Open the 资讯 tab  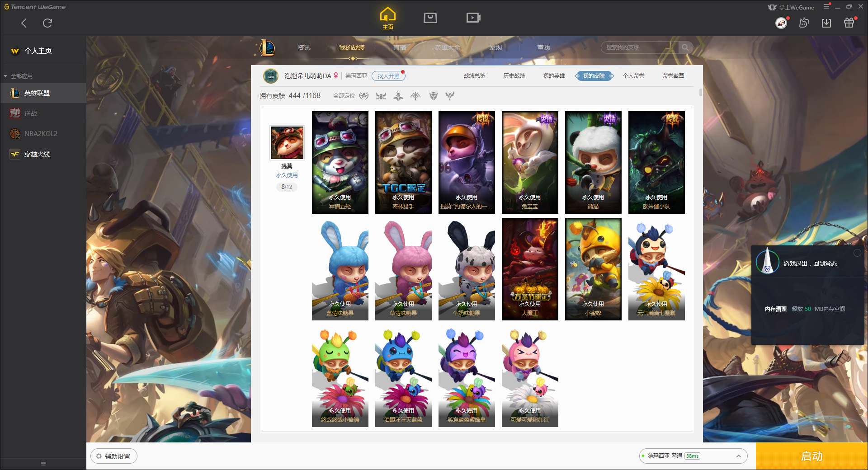point(304,47)
